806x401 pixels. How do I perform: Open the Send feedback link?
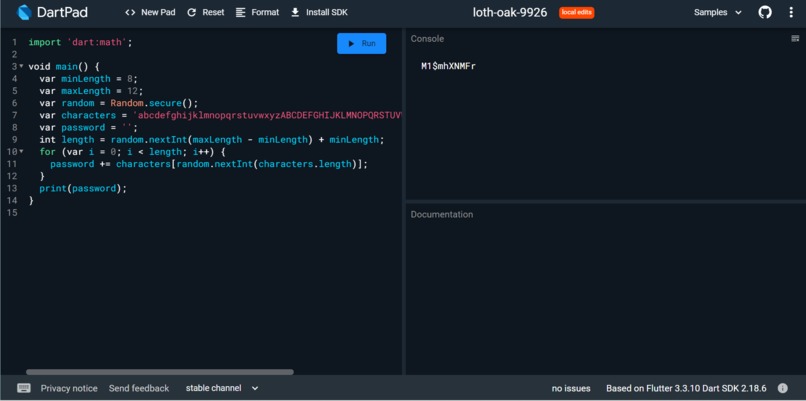pos(139,388)
